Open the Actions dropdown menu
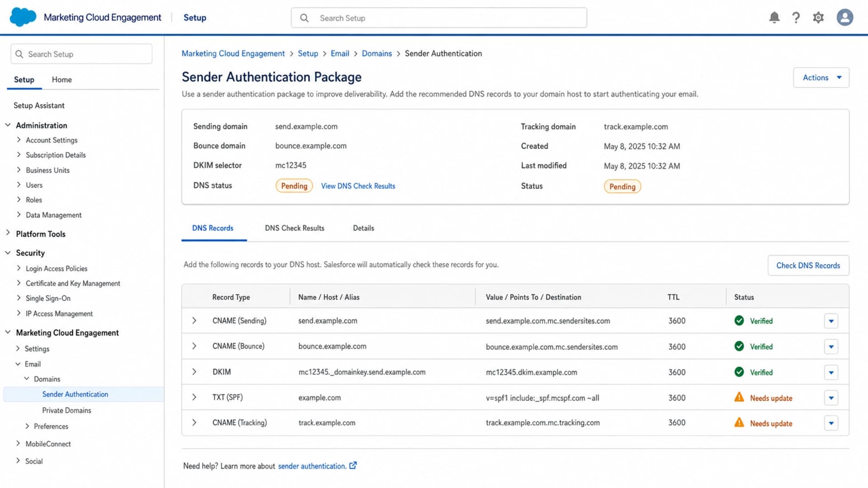 click(821, 78)
